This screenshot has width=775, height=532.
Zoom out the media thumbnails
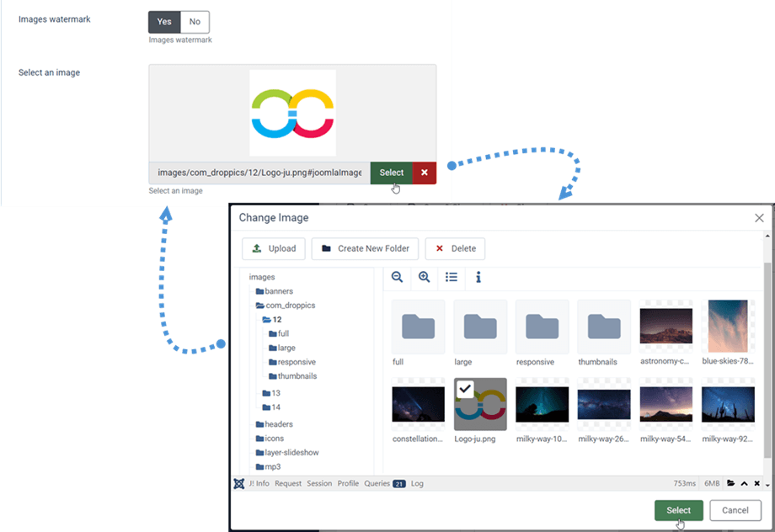point(398,277)
